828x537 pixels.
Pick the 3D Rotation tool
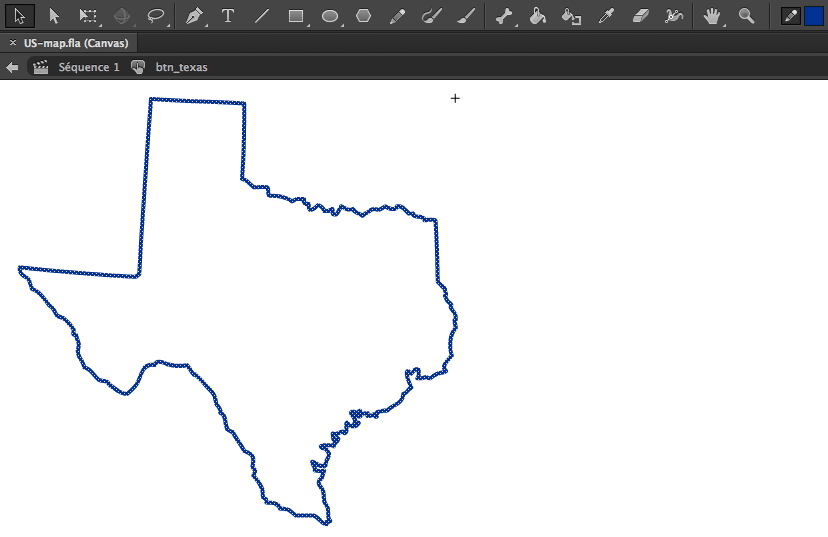tap(121, 16)
